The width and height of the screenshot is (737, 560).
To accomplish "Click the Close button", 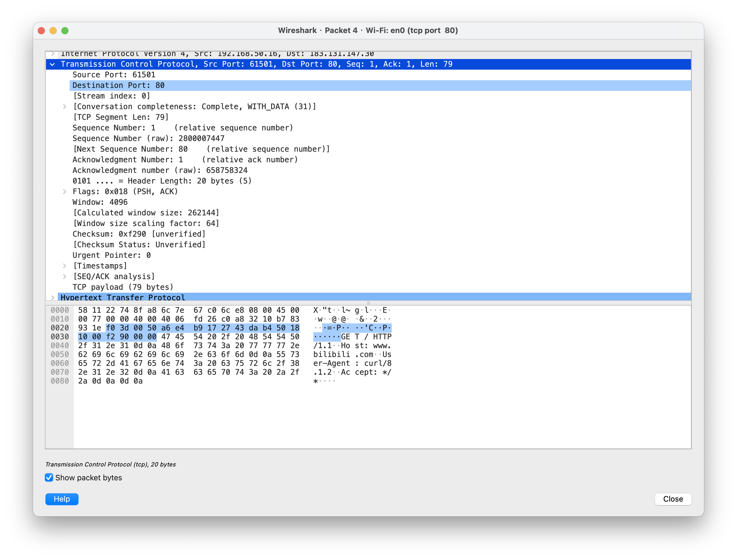I will 673,499.
